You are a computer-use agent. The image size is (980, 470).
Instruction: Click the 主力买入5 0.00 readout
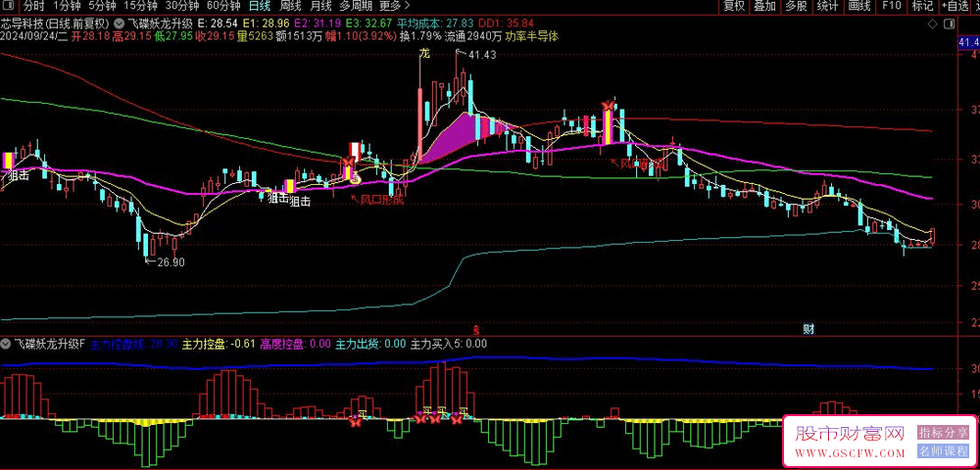click(448, 344)
